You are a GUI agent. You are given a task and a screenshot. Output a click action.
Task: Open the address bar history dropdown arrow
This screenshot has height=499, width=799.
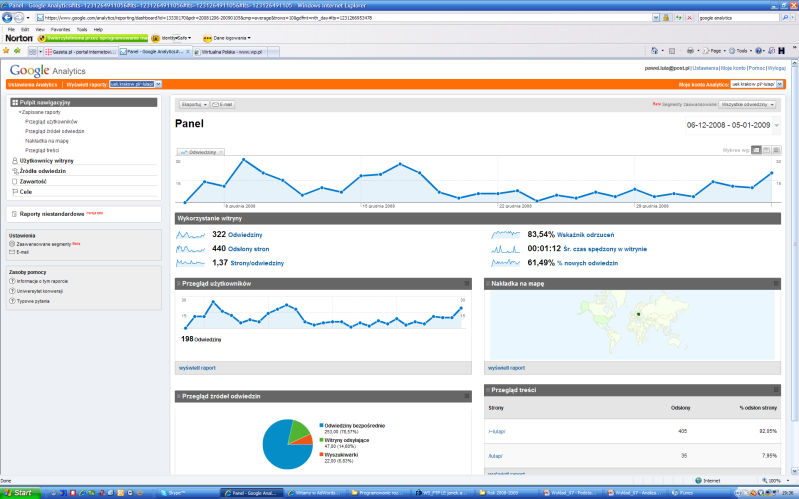point(656,18)
